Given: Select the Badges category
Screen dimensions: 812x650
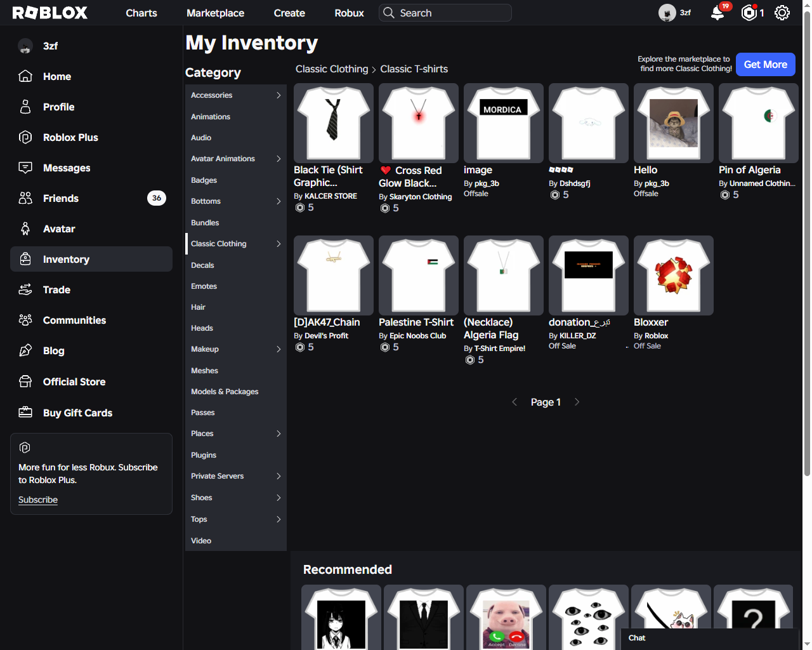Looking at the screenshot, I should point(236,180).
